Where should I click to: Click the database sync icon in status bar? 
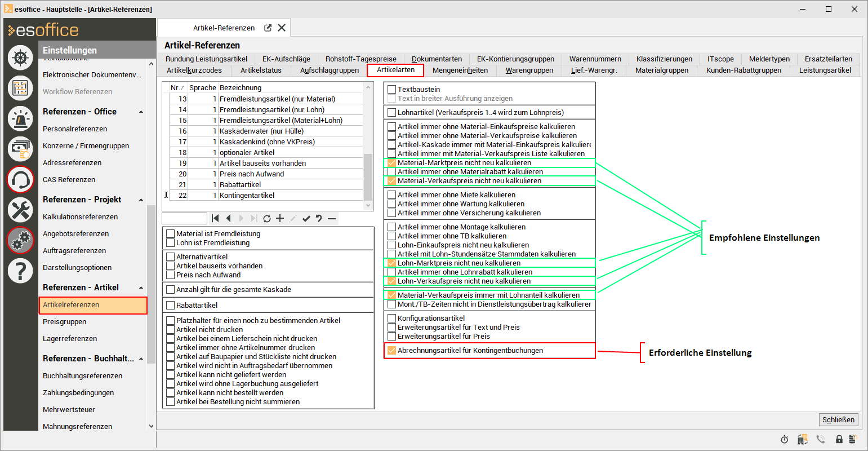point(853,440)
